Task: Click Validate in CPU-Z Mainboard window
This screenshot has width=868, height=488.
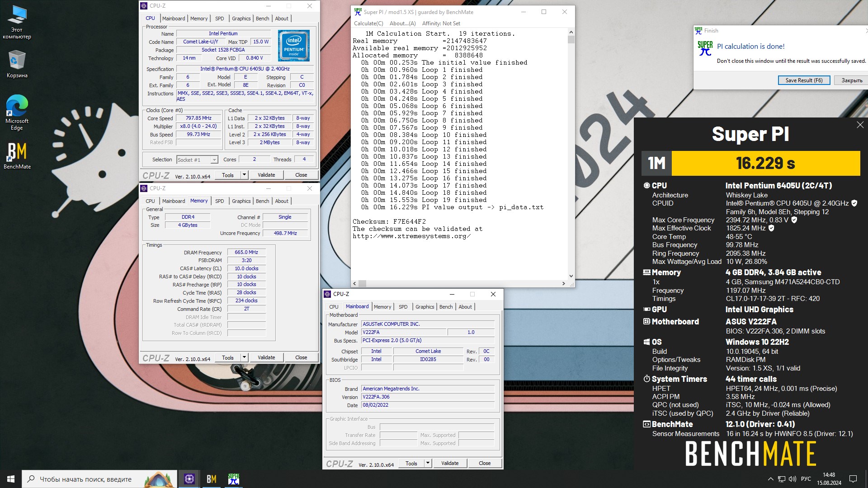Action: tap(450, 463)
